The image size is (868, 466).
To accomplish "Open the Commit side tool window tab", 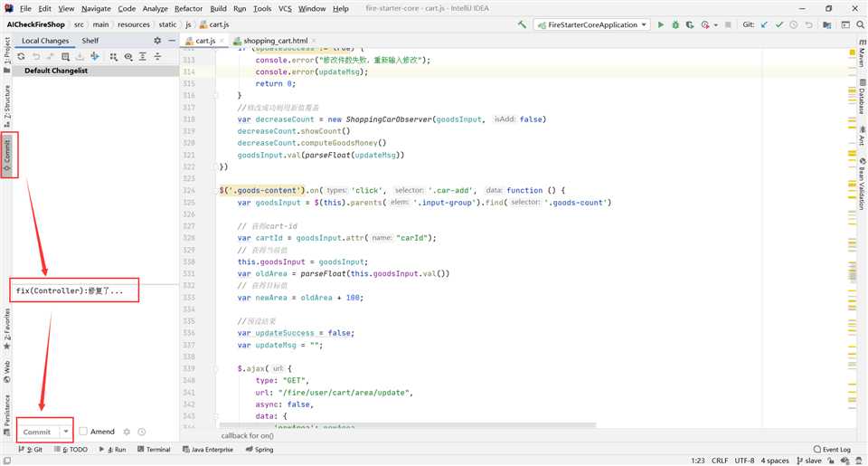I will click(7, 155).
